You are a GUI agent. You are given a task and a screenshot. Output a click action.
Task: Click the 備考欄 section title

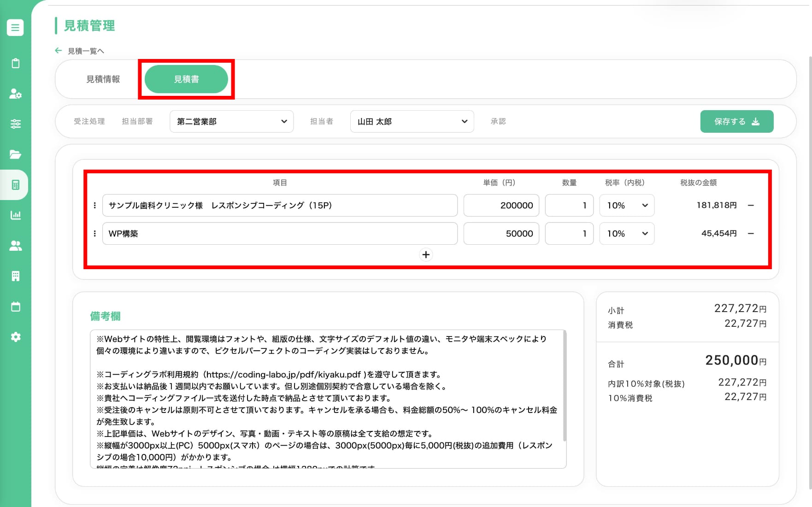(x=105, y=317)
